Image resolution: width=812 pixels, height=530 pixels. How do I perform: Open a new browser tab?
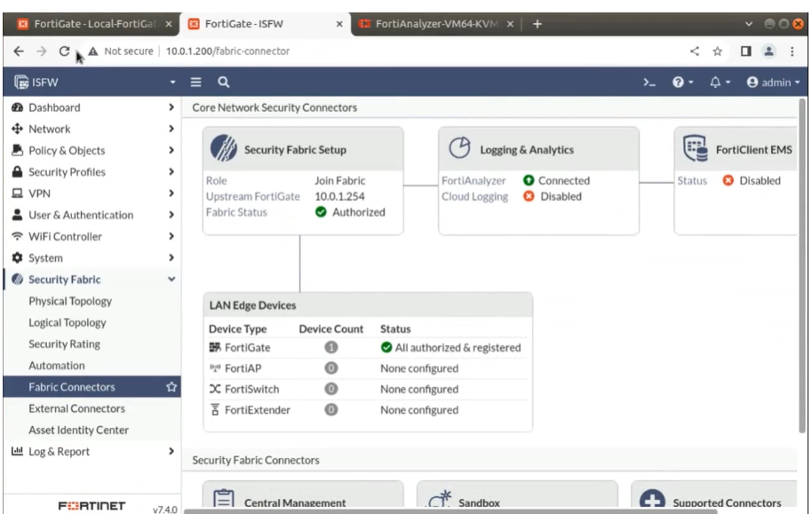click(537, 24)
